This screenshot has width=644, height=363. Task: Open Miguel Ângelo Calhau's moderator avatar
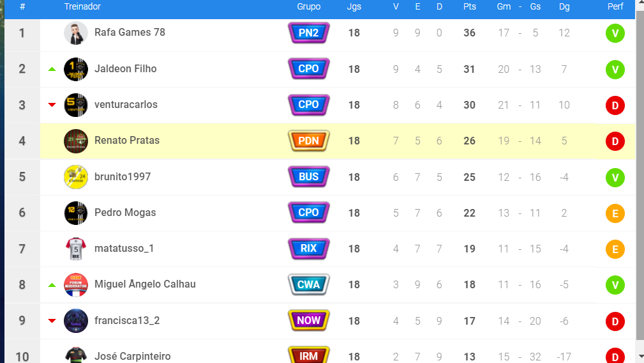click(x=76, y=284)
